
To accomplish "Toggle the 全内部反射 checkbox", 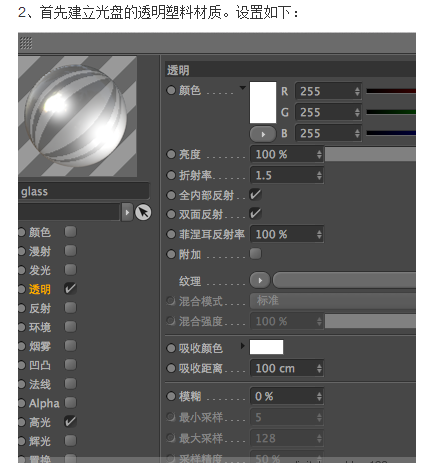I will 256,195.
